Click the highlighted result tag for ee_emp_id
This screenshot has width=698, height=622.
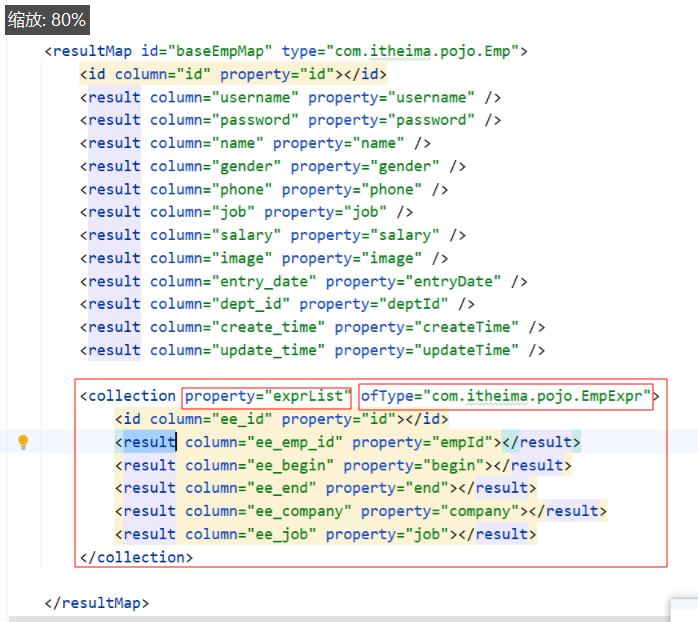point(150,442)
